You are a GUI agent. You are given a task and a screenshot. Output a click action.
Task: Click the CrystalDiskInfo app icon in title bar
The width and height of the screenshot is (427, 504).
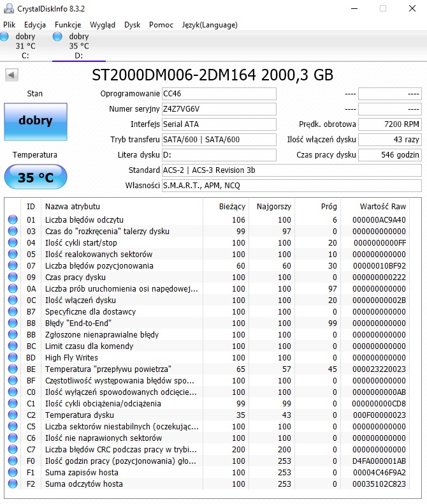click(9, 8)
